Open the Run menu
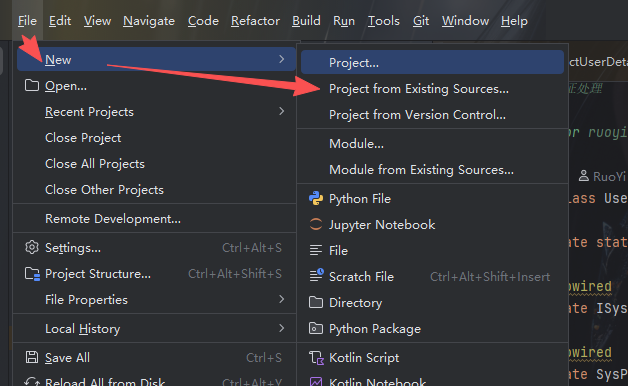 point(344,21)
